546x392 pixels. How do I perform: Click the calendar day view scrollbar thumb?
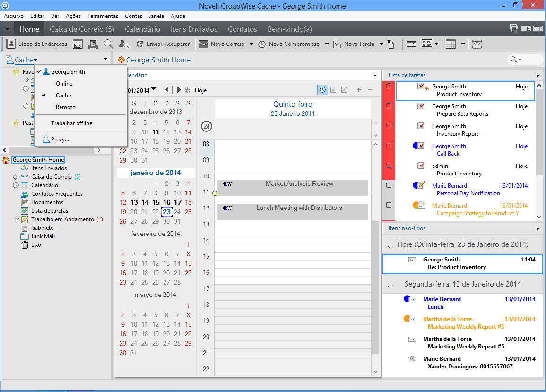(x=375, y=287)
